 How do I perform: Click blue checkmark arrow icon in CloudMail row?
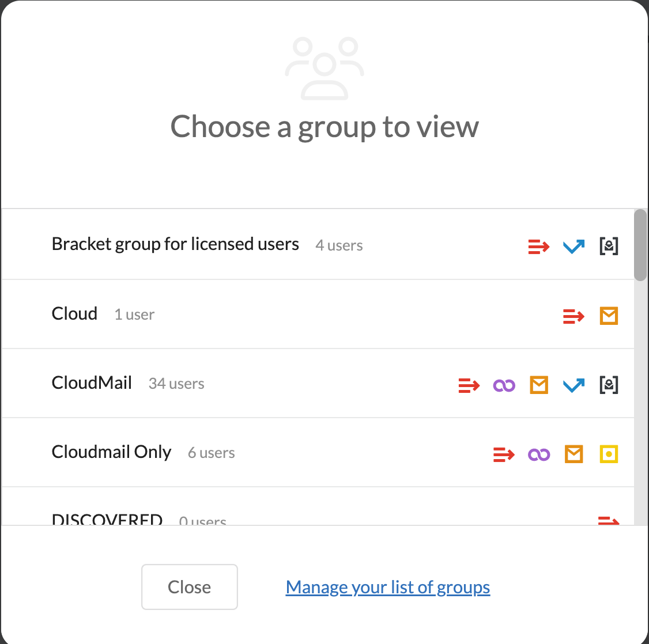pyautogui.click(x=573, y=385)
